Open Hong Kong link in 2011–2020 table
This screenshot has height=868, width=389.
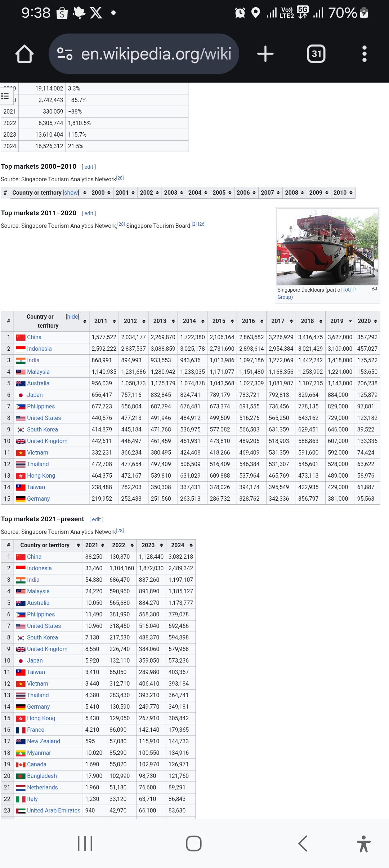coord(41,476)
